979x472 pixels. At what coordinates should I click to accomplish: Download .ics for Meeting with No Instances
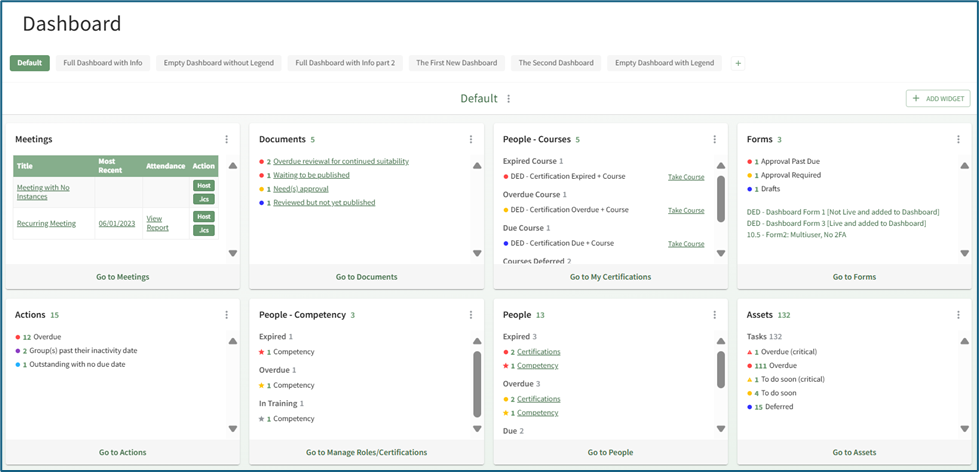204,199
